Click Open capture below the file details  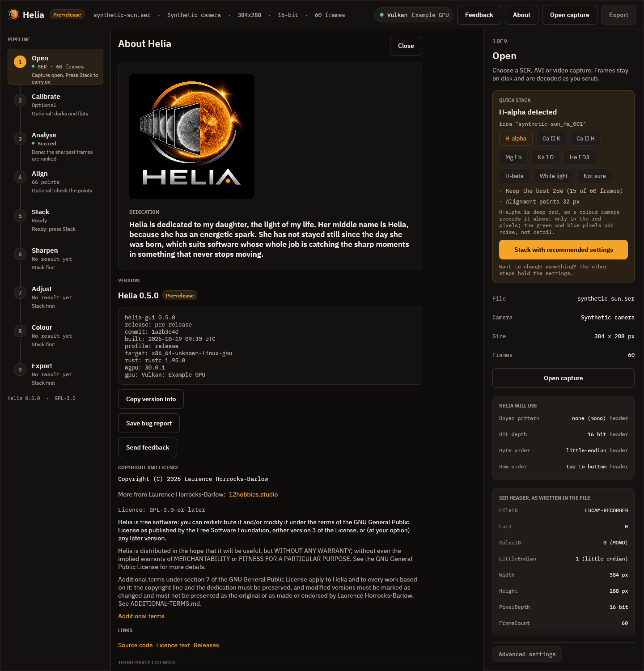pyautogui.click(x=563, y=378)
